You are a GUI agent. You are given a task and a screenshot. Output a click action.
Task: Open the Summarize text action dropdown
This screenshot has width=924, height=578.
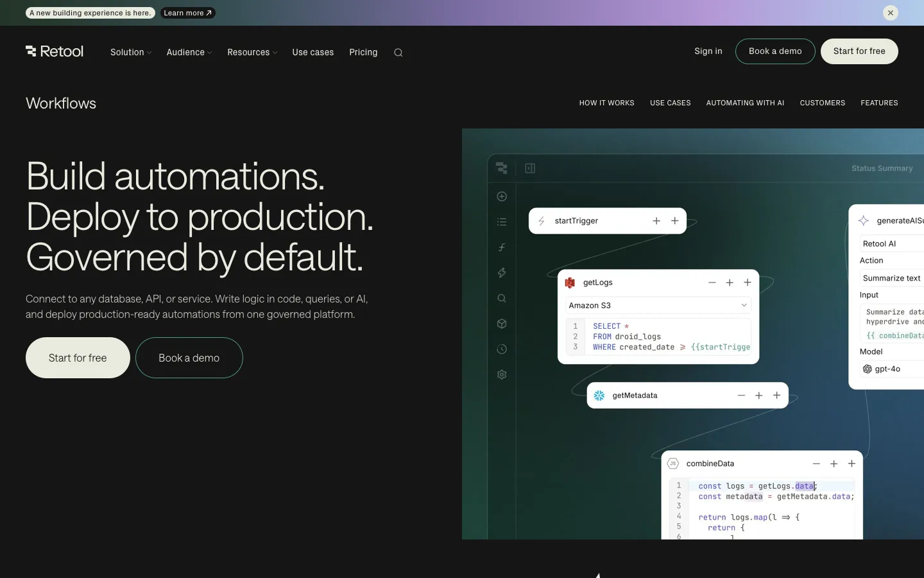point(892,278)
